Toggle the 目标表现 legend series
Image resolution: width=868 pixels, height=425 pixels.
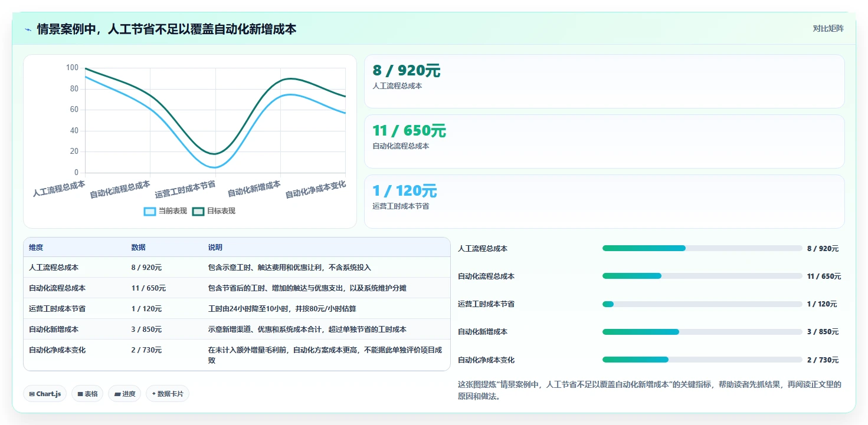coord(214,211)
